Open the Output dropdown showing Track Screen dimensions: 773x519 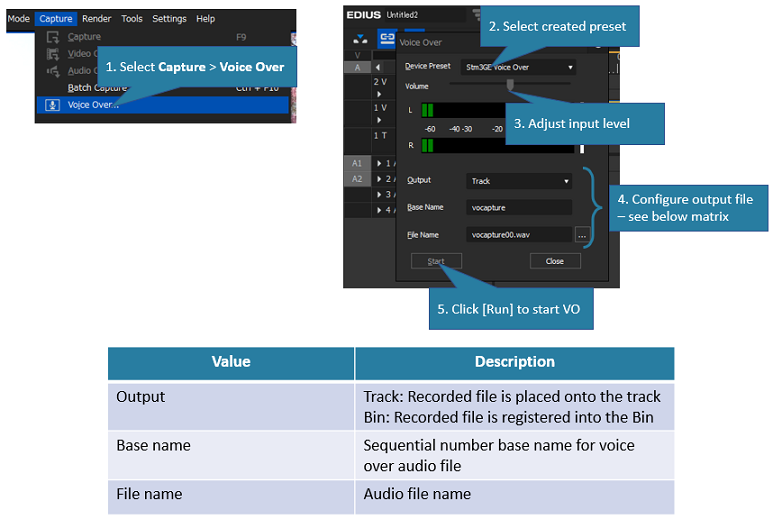click(x=519, y=181)
